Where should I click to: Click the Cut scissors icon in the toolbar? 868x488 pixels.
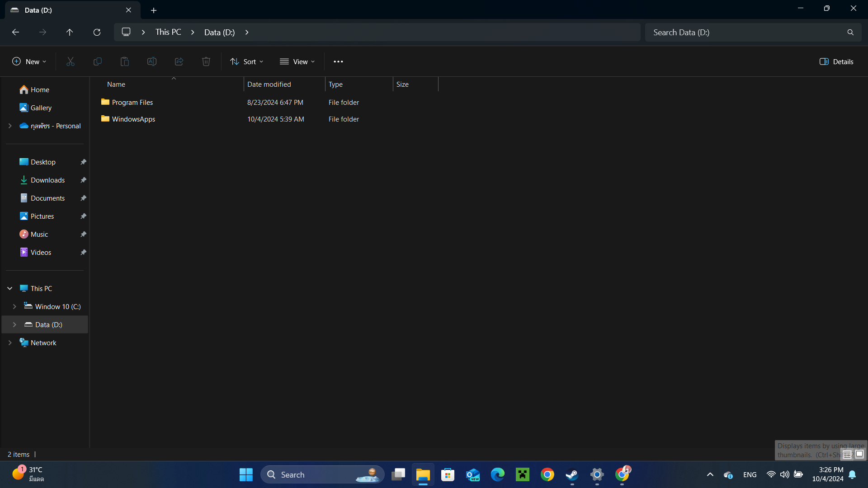pyautogui.click(x=70, y=61)
